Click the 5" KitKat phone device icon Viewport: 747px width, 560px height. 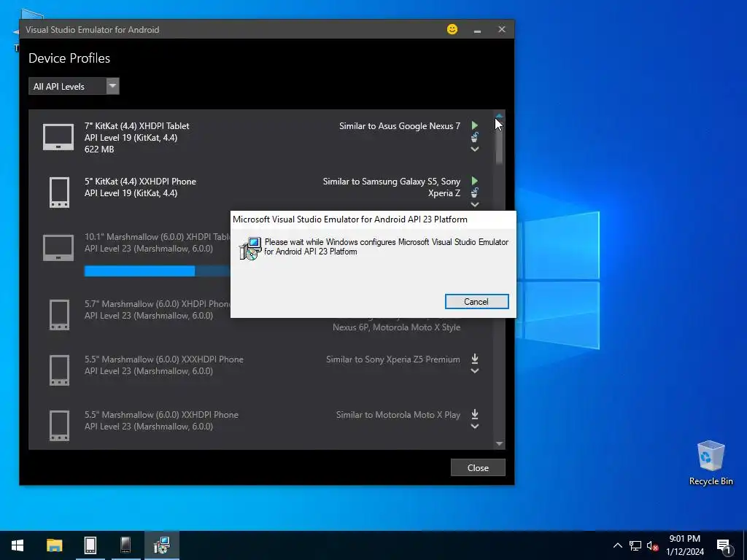59,192
